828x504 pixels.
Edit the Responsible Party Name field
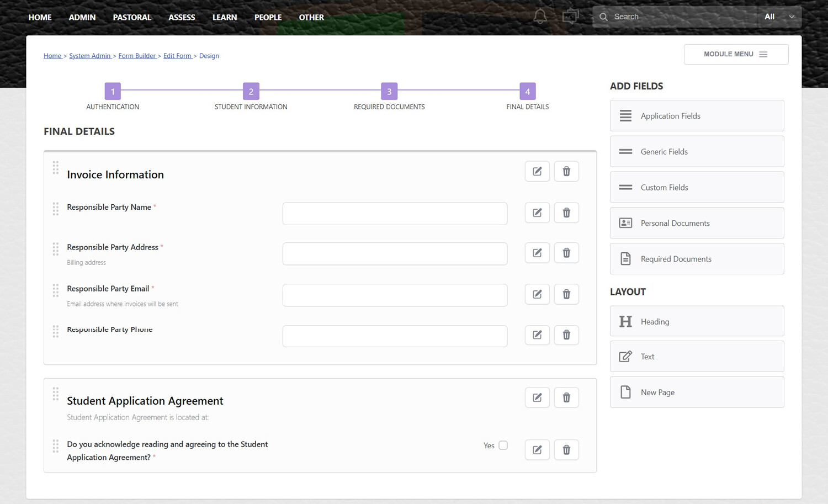[537, 213]
